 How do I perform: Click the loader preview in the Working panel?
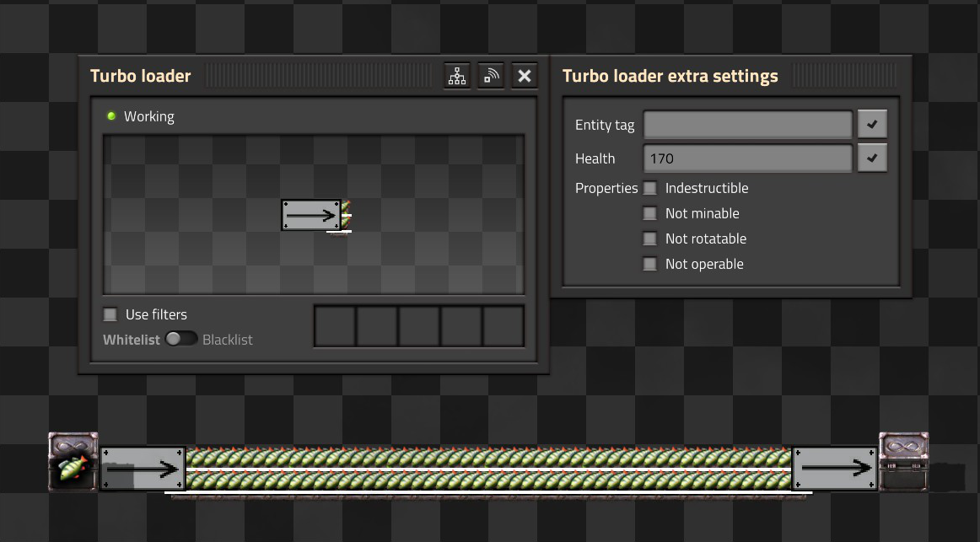pos(311,216)
